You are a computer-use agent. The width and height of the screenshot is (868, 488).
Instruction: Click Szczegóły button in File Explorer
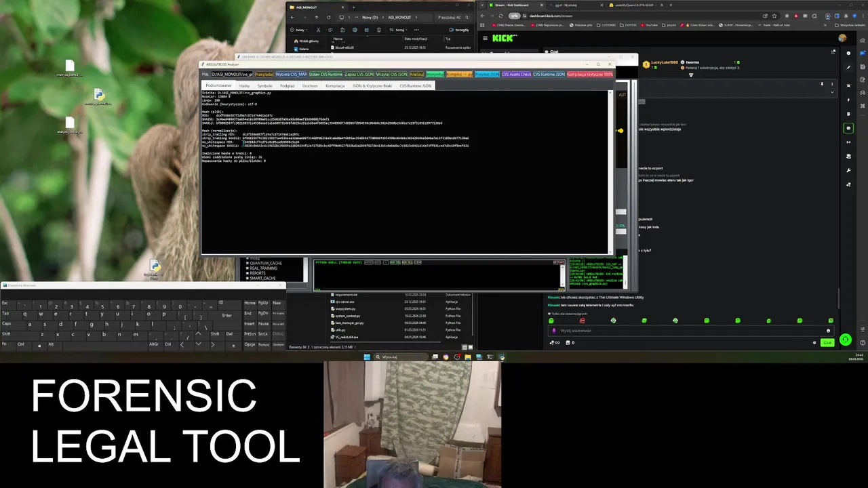460,30
